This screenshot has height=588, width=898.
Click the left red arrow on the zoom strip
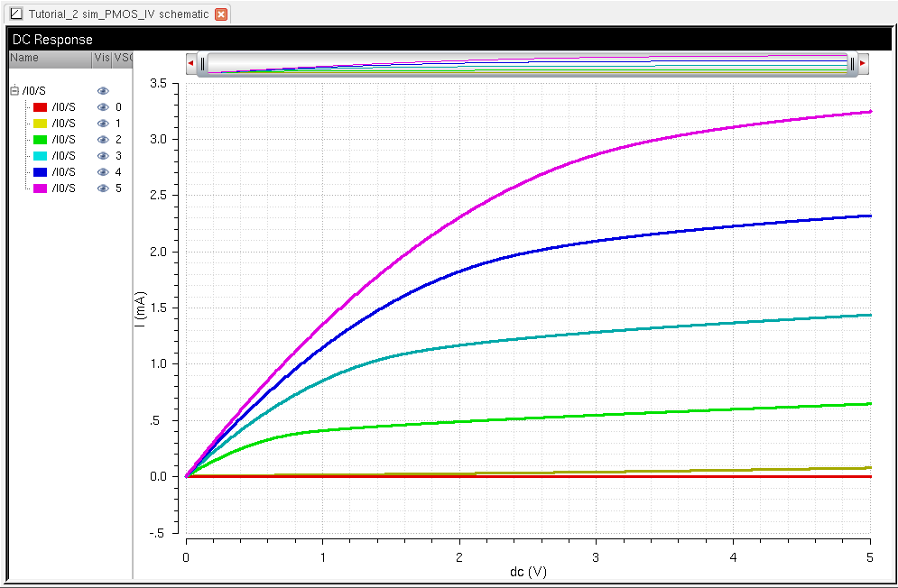(190, 64)
